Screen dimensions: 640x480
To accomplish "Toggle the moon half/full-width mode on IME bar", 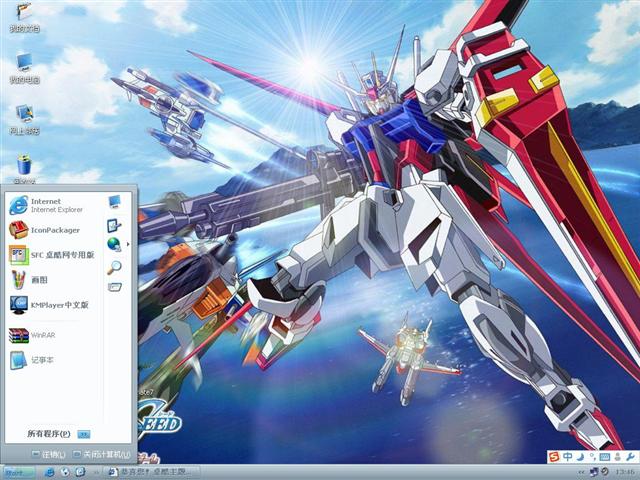I will pyautogui.click(x=580, y=456).
